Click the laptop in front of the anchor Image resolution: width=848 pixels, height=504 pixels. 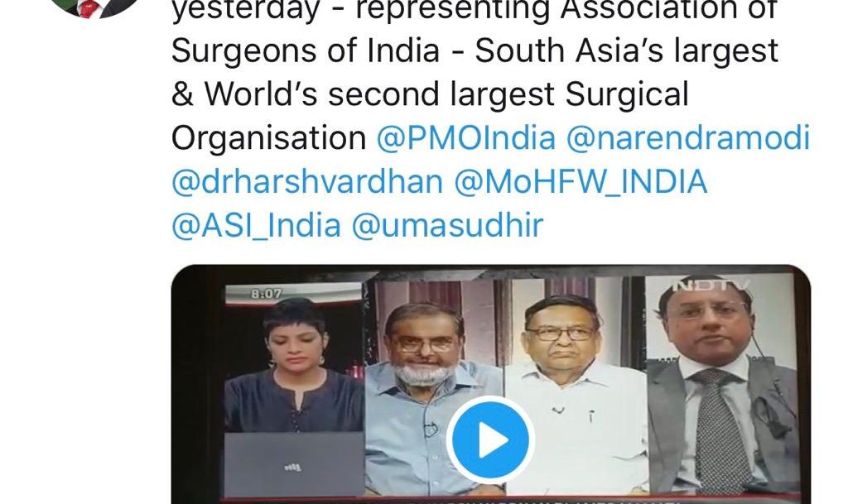(x=294, y=464)
